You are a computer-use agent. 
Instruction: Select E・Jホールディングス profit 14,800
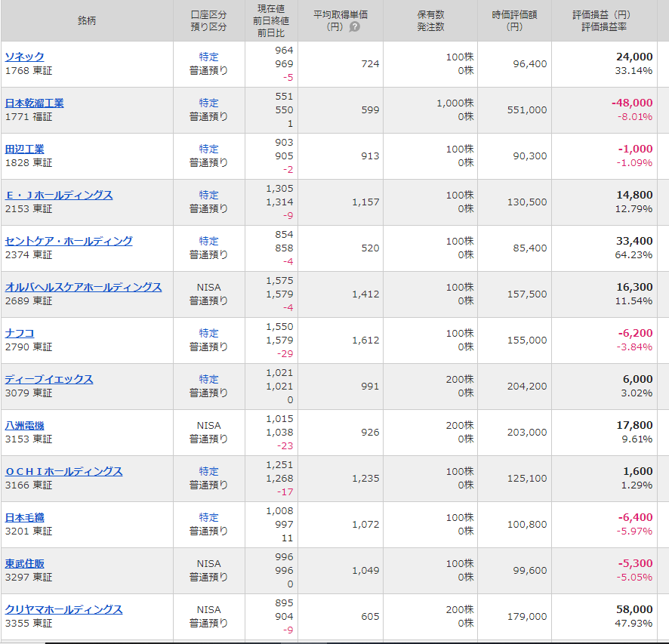point(634,195)
